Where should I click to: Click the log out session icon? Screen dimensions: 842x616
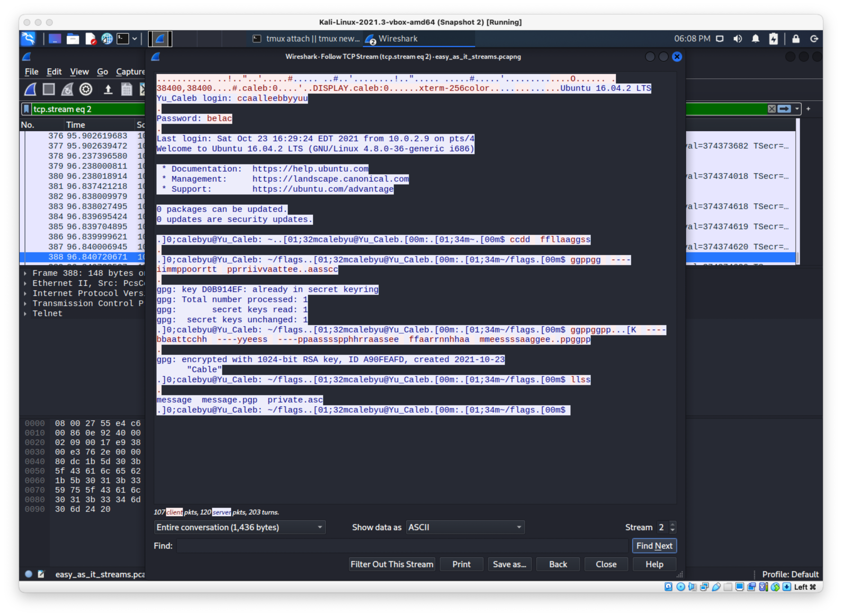tap(815, 39)
